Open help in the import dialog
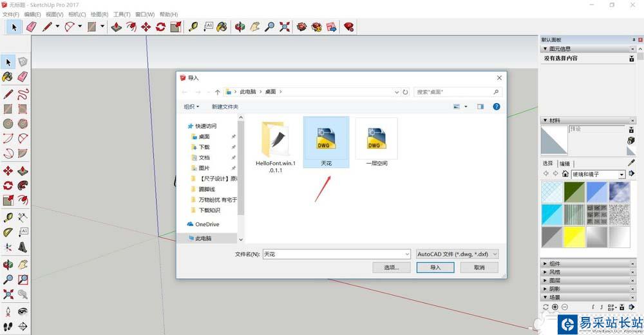Screen dimensions: 644x335 click(x=497, y=106)
